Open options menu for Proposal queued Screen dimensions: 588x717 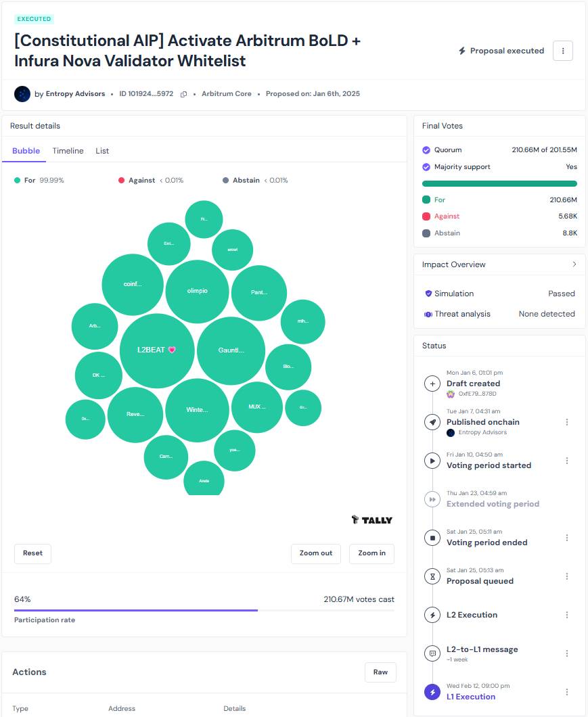pyautogui.click(x=567, y=576)
